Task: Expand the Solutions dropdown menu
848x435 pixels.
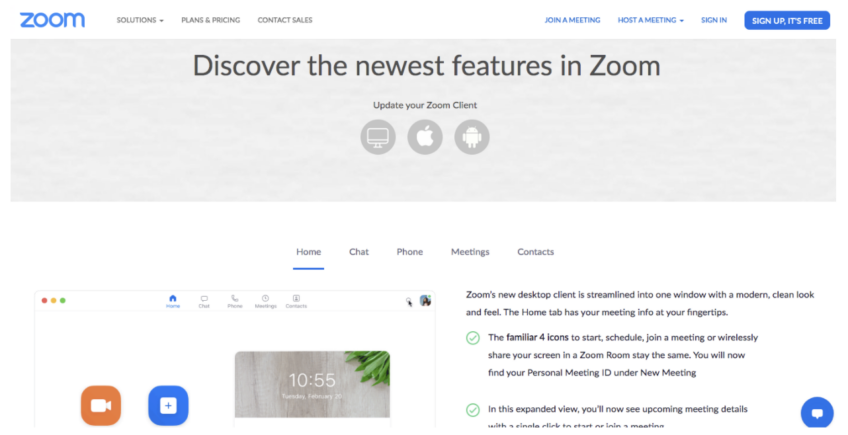Action: click(140, 20)
